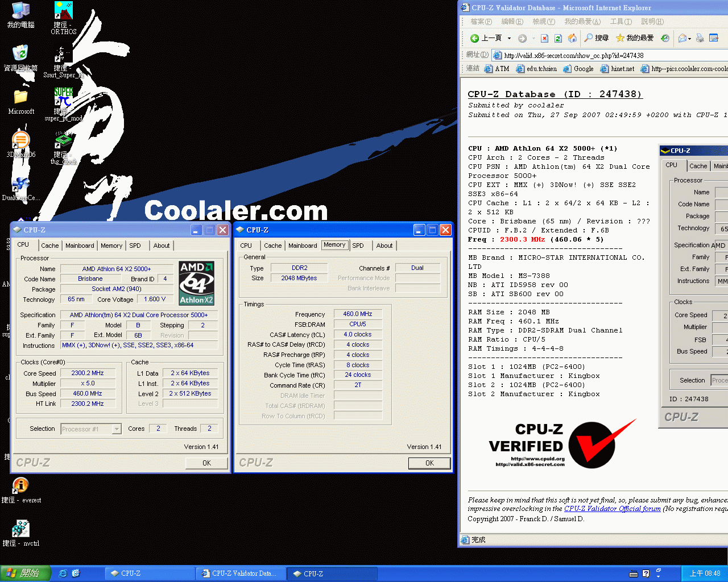Switch to Cache tab in the processor CPU-Z window
The width and height of the screenshot is (728, 582).
tap(49, 246)
